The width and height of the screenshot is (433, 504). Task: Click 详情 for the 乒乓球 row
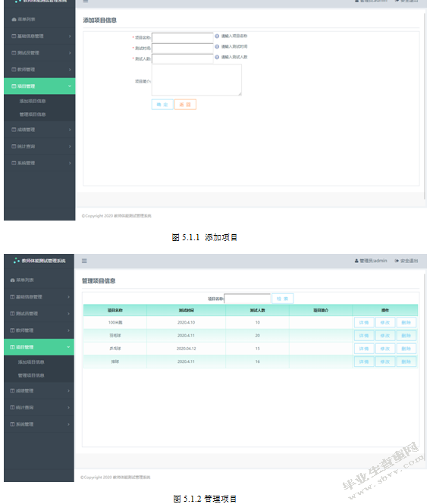point(364,349)
